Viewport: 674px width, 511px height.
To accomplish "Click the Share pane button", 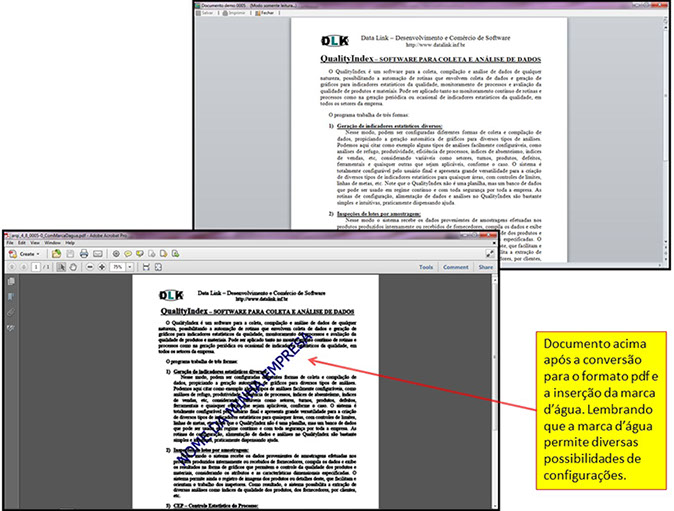I will point(486,268).
